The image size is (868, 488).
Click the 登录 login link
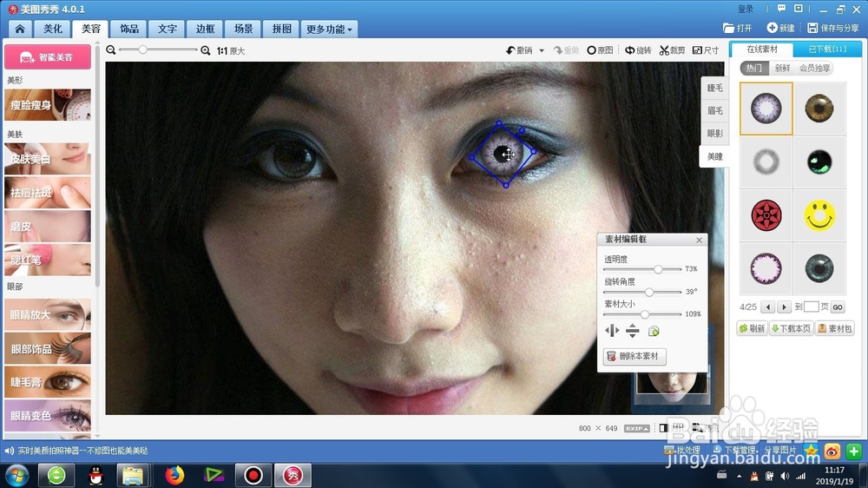745,9
